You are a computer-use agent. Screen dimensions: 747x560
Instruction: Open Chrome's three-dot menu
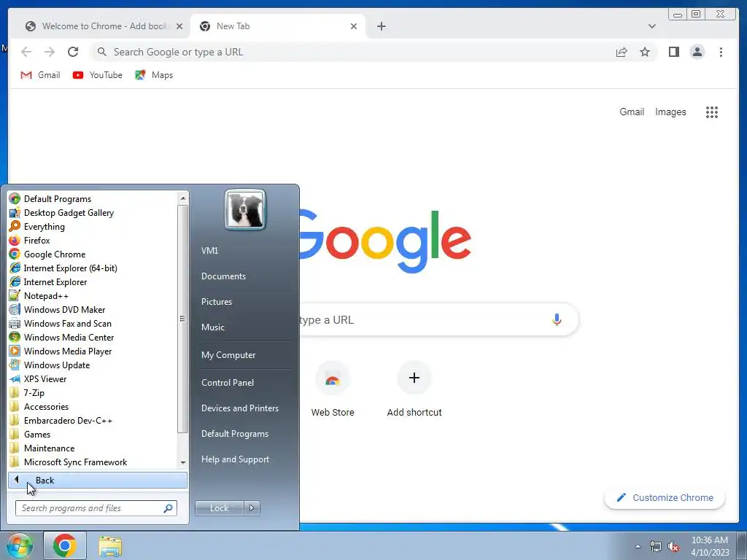point(721,52)
